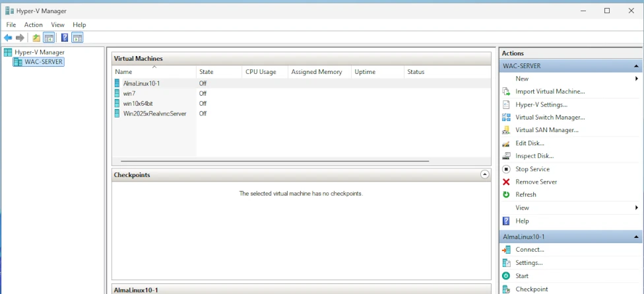This screenshot has width=644, height=294.
Task: Collapse the AlmaLinux10-1 actions section
Action: point(637,237)
